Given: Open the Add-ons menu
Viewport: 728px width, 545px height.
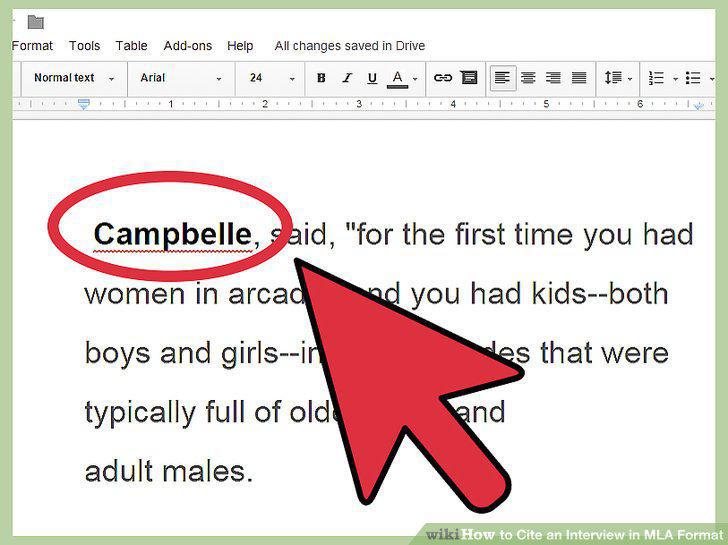Looking at the screenshot, I should click(x=188, y=46).
